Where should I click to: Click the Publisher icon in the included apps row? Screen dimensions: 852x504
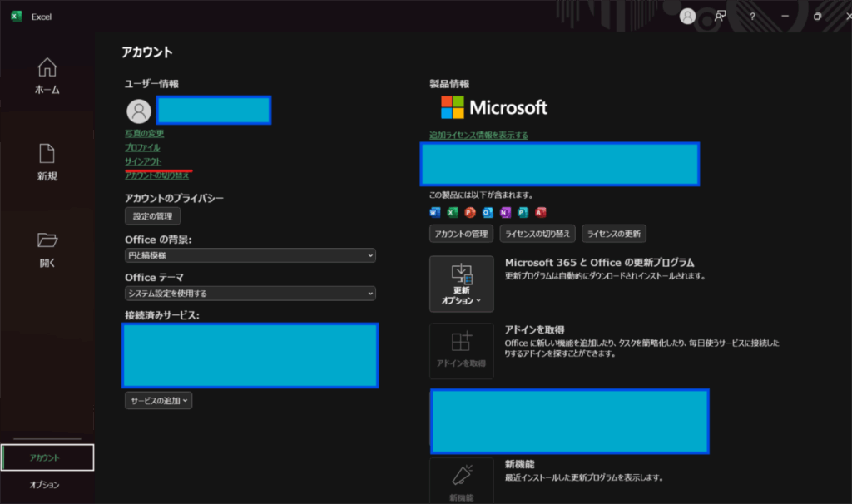click(x=523, y=212)
